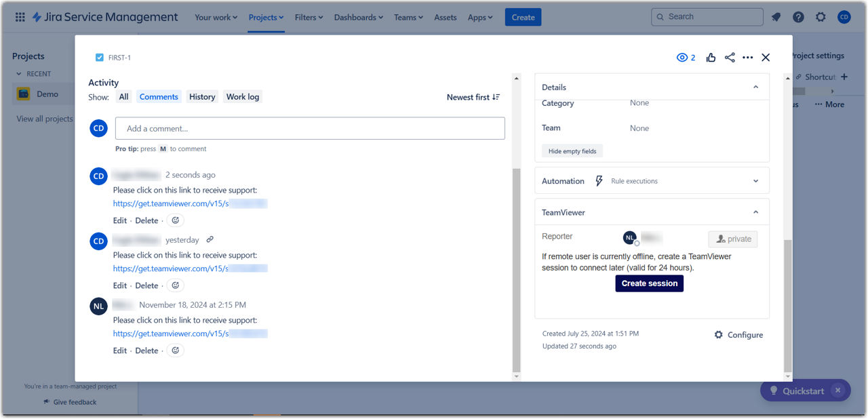Open the help question mark icon
This screenshot has height=419, width=868.
[798, 18]
